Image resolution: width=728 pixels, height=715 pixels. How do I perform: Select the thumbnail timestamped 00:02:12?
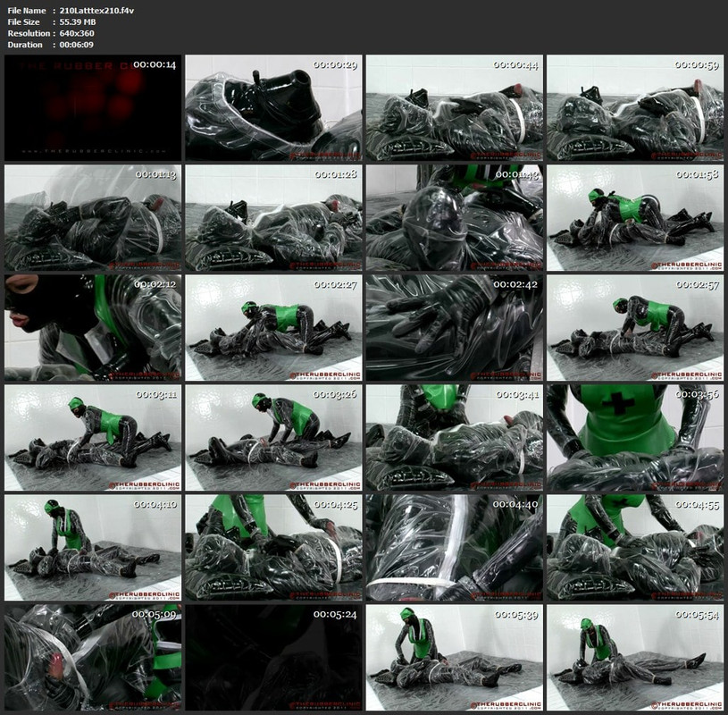tap(93, 328)
